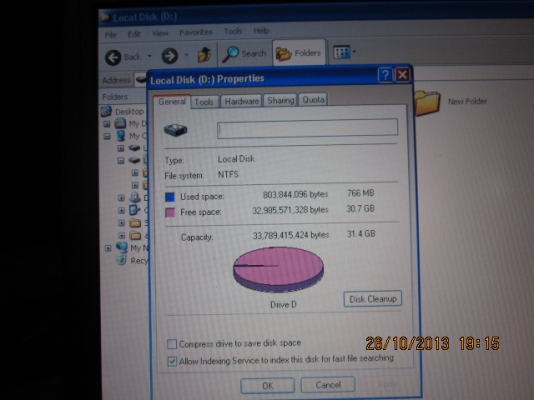Open the View menu
Viewport: 534px width, 400px height.
[x=160, y=33]
